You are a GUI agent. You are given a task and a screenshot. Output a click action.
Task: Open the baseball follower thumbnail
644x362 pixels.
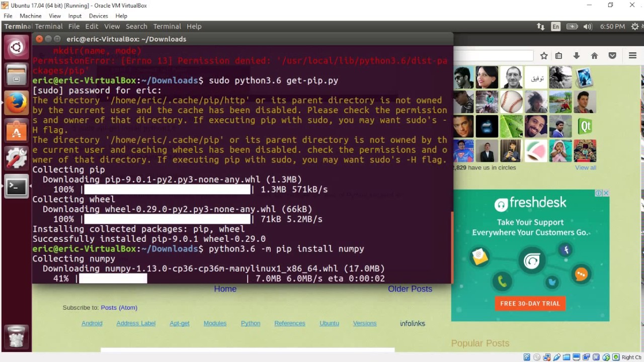512,102
